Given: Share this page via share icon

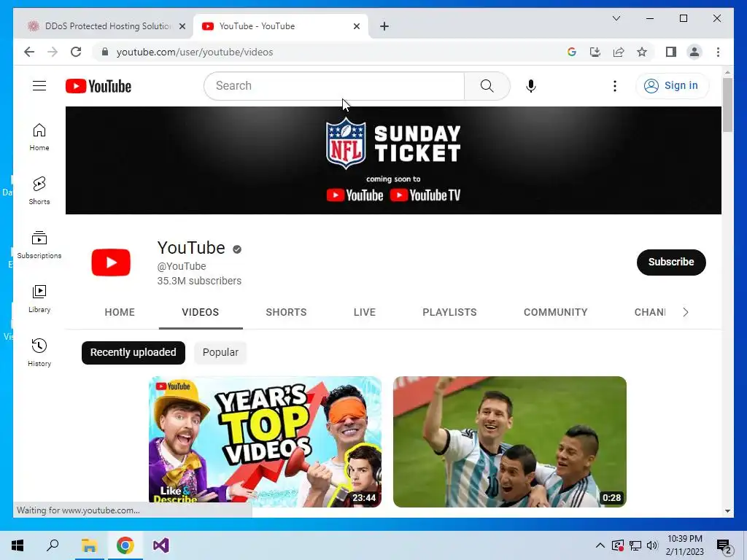Looking at the screenshot, I should point(619,52).
